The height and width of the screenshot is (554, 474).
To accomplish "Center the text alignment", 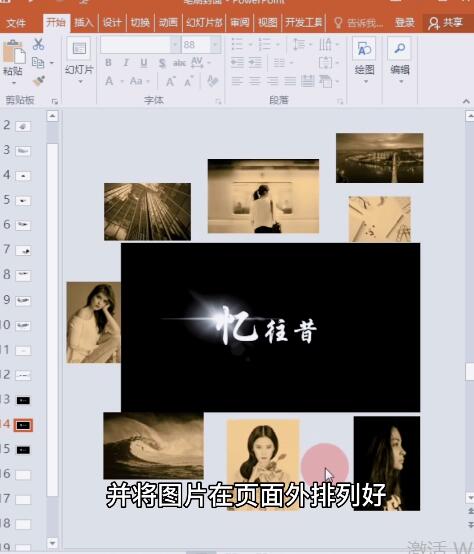I will 255,81.
